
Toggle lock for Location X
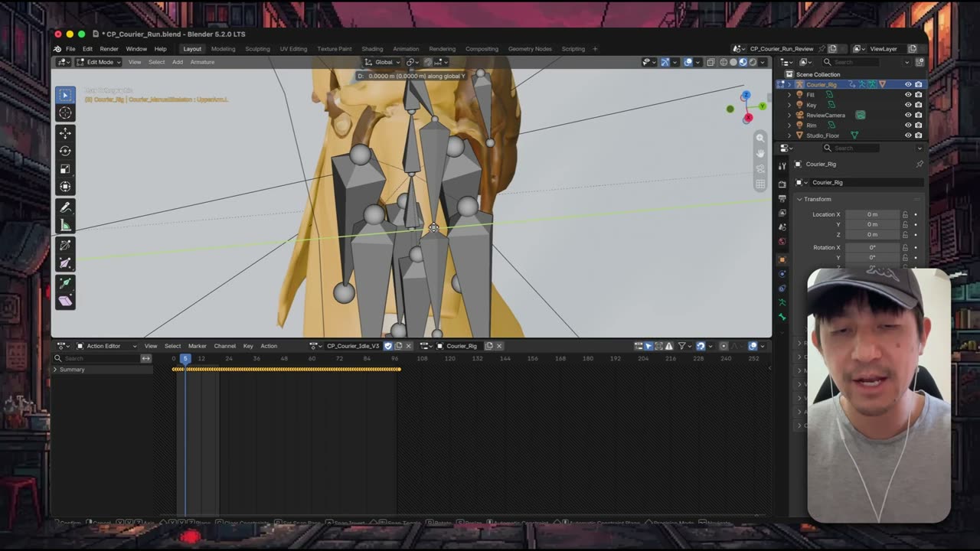point(905,214)
